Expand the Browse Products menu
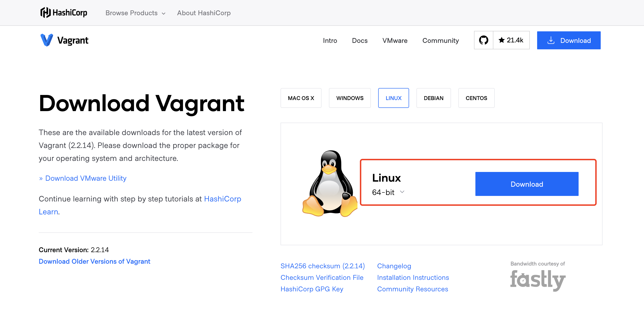The width and height of the screenshot is (644, 325). pos(135,13)
